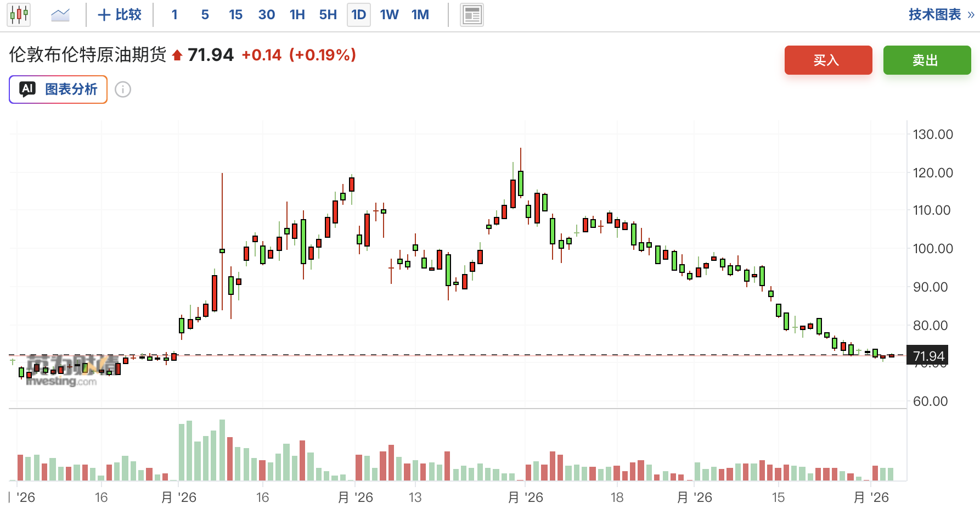Click the red up-arrow price indicator
The width and height of the screenshot is (980, 514).
(177, 55)
